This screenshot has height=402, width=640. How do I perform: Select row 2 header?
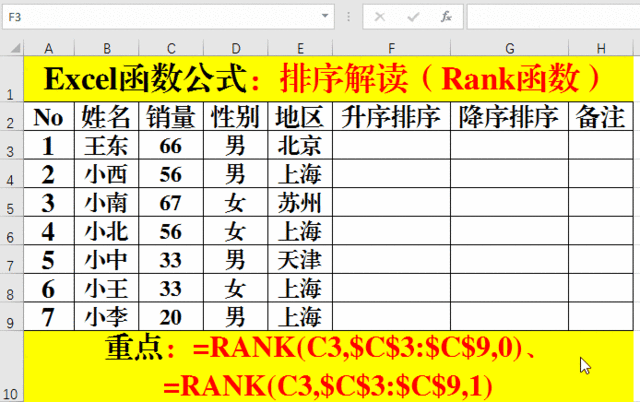(x=11, y=116)
